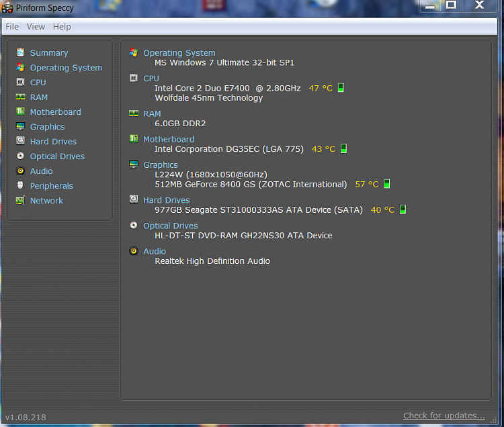Click the green temperature indicator next to hard drive 40 °C
Viewport: 504px width, 427px height.
click(403, 209)
